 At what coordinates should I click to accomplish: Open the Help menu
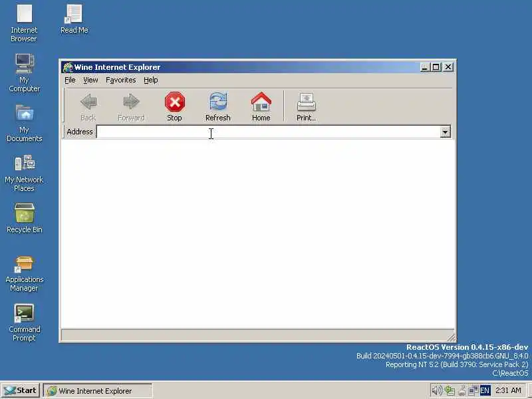pyautogui.click(x=151, y=80)
